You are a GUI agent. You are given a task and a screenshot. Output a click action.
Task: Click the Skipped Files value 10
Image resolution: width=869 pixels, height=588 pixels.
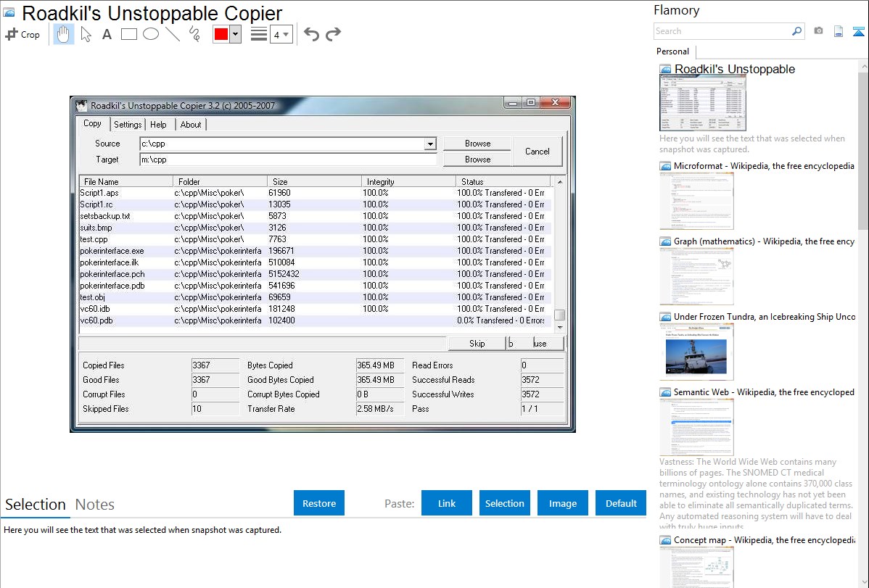[x=215, y=409]
